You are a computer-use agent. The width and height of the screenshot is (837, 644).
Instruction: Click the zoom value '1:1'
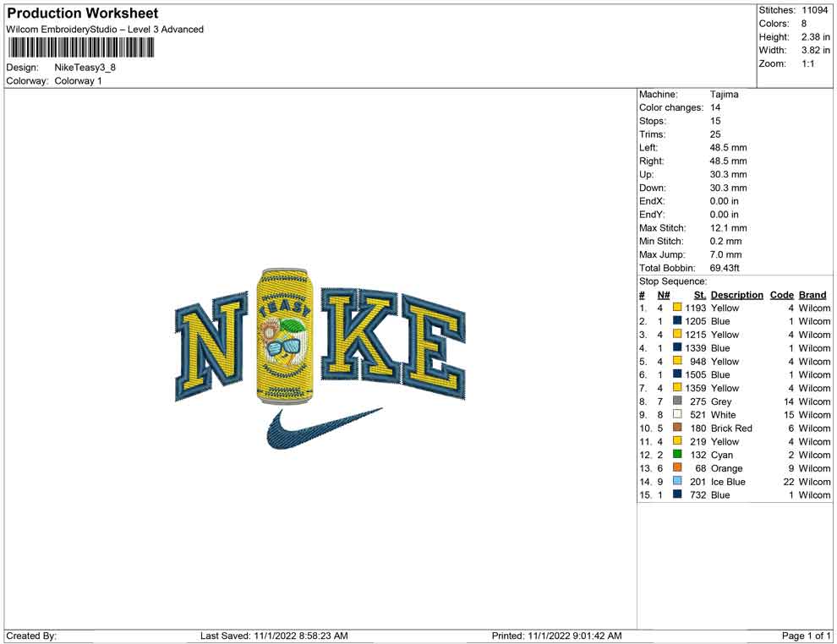(807, 63)
